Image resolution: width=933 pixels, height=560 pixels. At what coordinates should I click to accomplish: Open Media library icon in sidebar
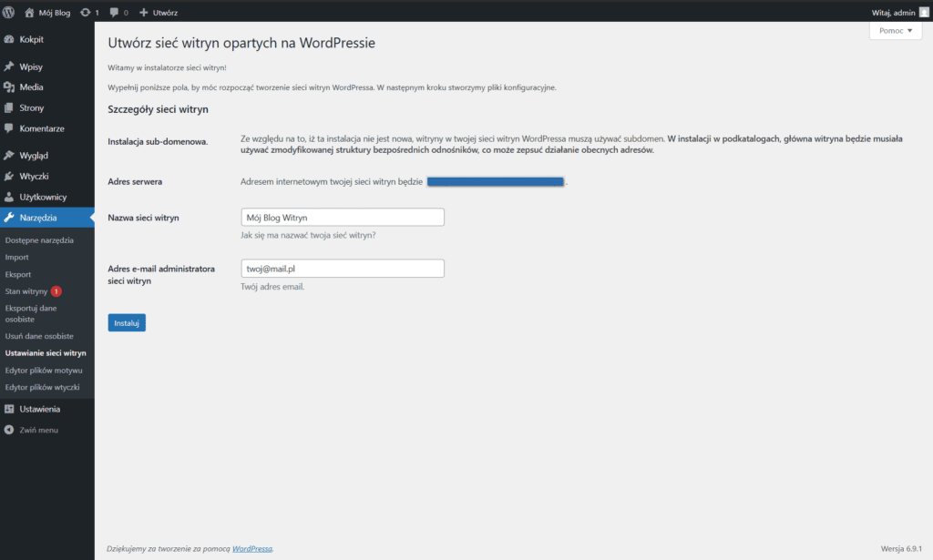click(x=9, y=87)
